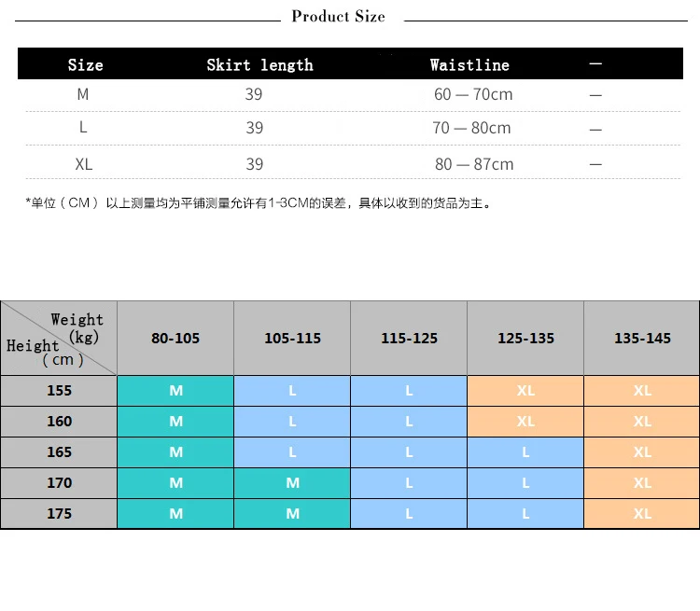Click the L cell for 160 height, 115-125
This screenshot has height=611, width=700.
click(409, 422)
